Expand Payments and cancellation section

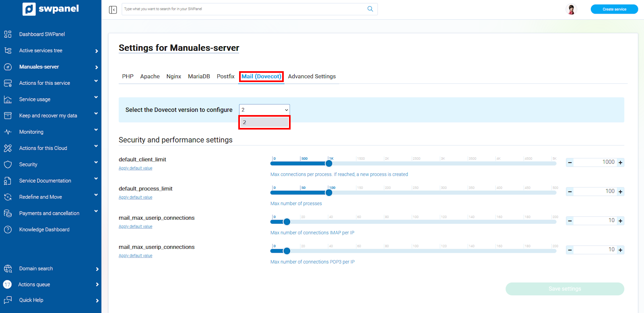point(96,212)
